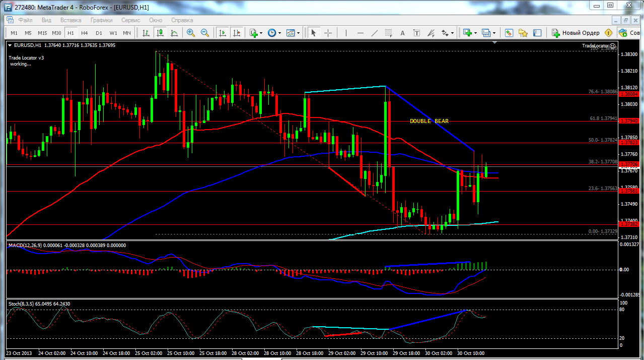Select the horizontal line drawing tool
This screenshot has width=644, height=360.
[x=360, y=33]
